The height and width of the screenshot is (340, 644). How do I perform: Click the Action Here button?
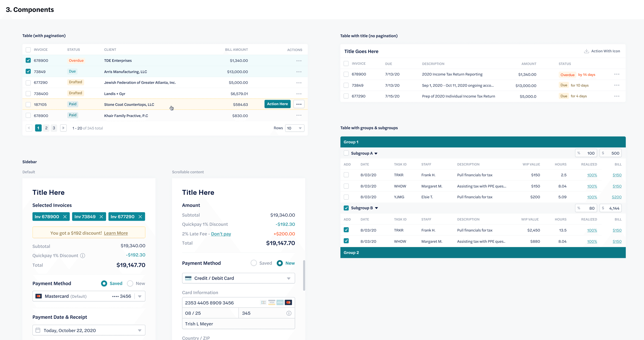277,104
